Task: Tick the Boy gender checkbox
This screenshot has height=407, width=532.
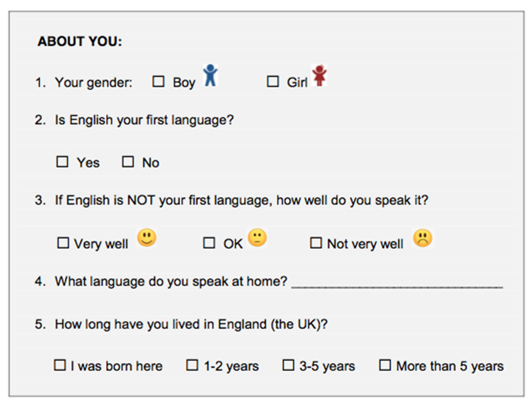Action: tap(158, 81)
